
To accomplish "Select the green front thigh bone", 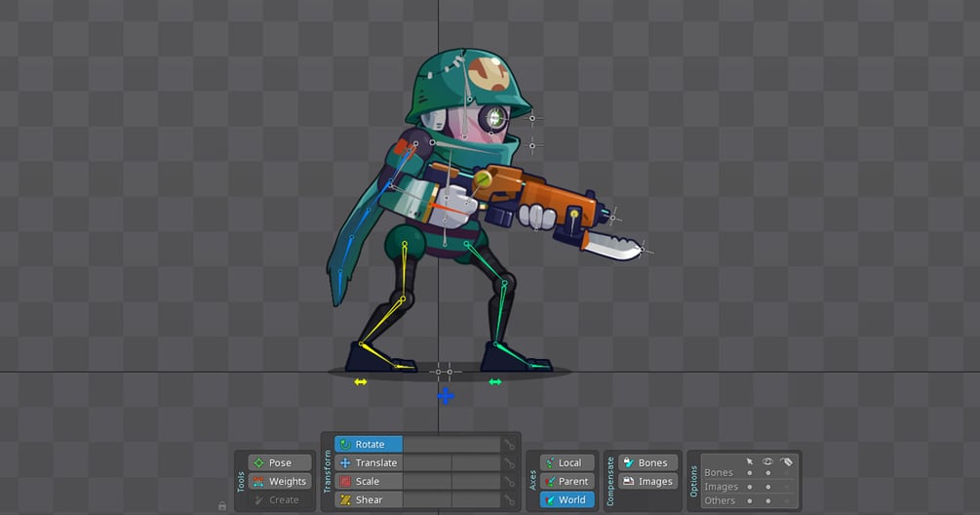I will point(486,263).
